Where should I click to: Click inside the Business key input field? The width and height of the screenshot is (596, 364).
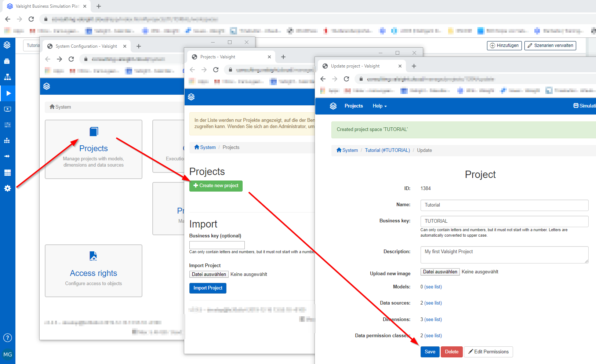tap(504, 221)
